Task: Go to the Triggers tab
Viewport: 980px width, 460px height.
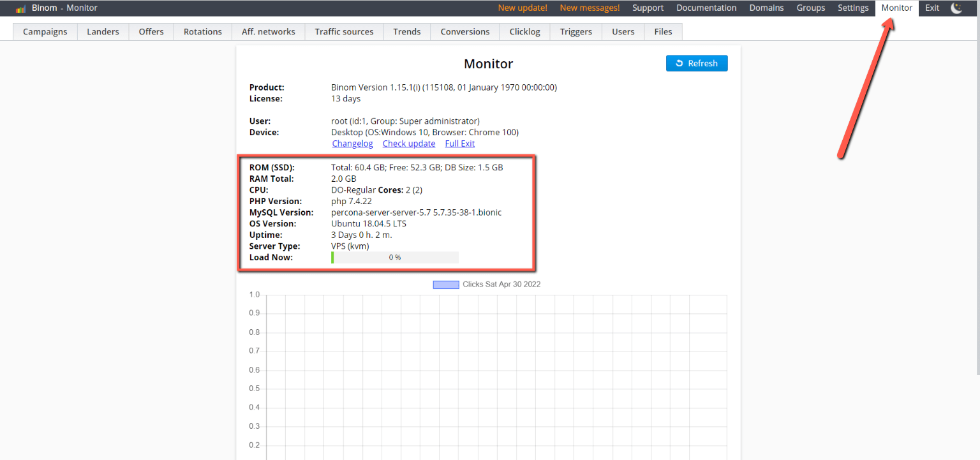Action: pyautogui.click(x=576, y=31)
